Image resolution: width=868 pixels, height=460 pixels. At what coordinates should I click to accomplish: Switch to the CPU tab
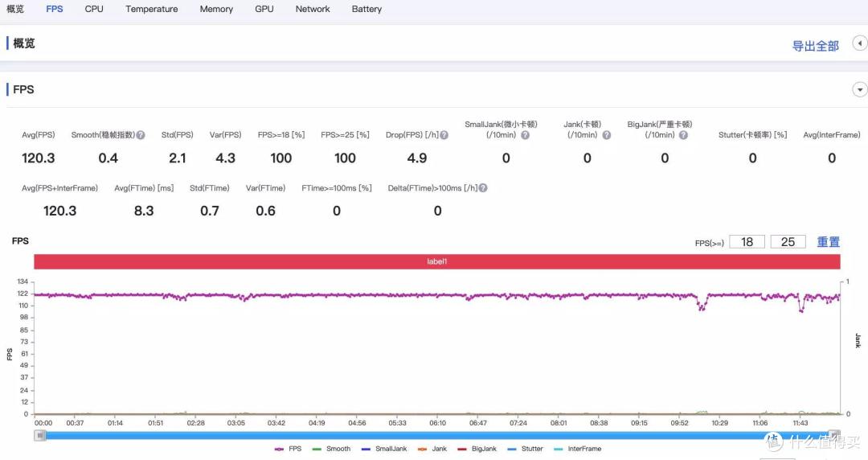tap(94, 9)
